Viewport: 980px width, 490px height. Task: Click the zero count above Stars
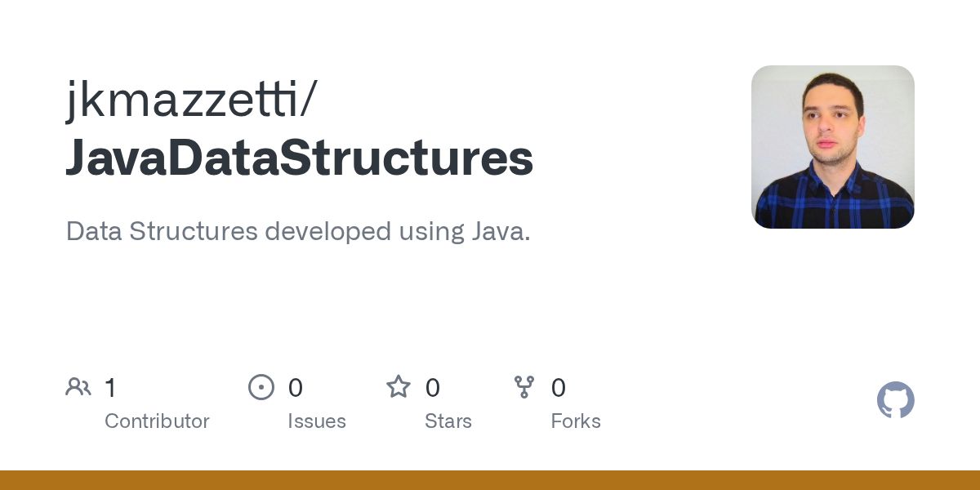click(x=432, y=388)
